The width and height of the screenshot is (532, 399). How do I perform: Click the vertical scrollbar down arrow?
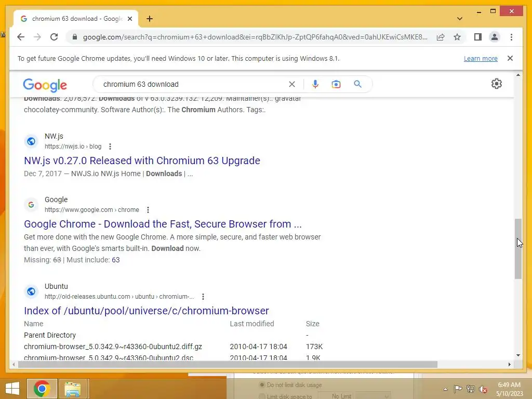[x=518, y=355]
